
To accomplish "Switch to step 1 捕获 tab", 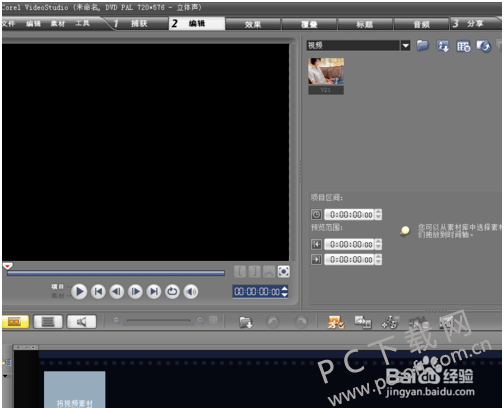I will click(138, 23).
